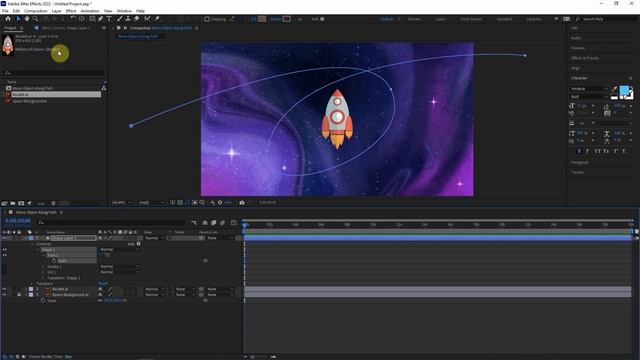
Task: Select the Hand tool
Action: tap(27, 19)
